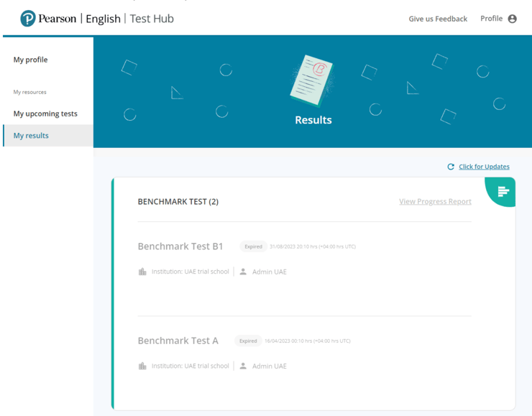Click Institution: UAE trial school under Test B1

[x=190, y=272]
